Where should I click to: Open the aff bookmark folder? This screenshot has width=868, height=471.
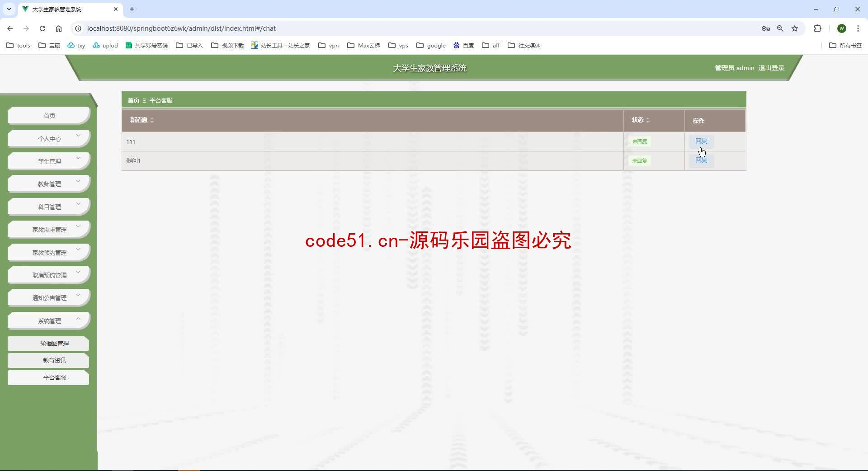click(x=491, y=45)
